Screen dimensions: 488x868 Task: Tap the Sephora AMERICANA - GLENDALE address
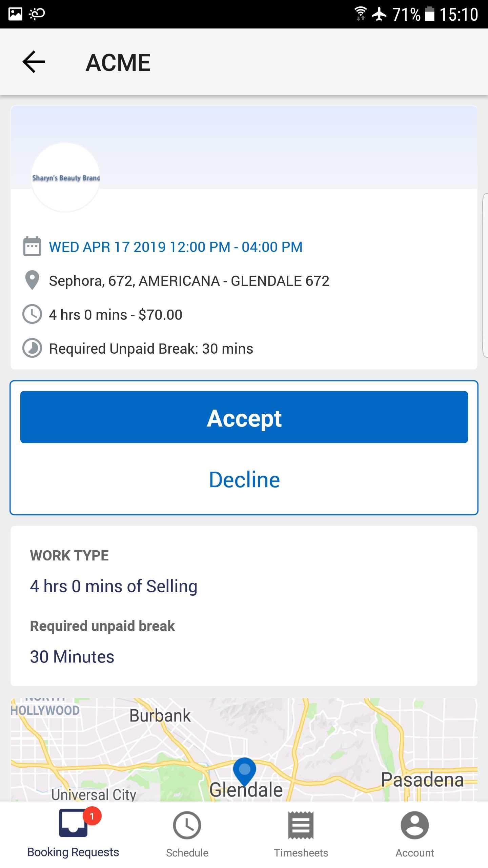point(189,281)
